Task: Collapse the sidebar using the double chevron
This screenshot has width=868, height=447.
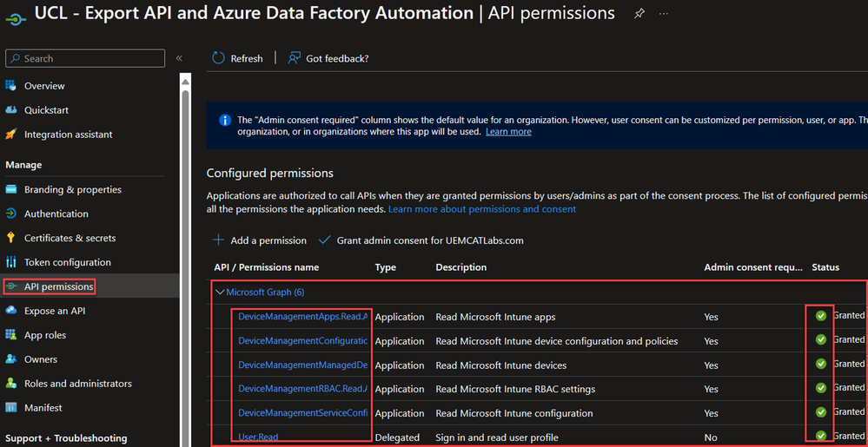Action: [179, 58]
